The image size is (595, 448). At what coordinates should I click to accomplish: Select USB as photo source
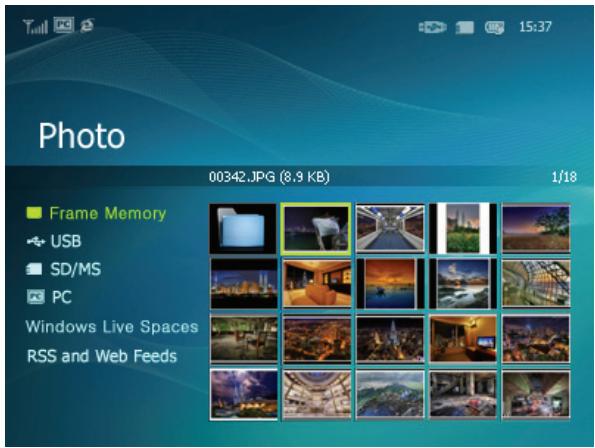point(54,241)
